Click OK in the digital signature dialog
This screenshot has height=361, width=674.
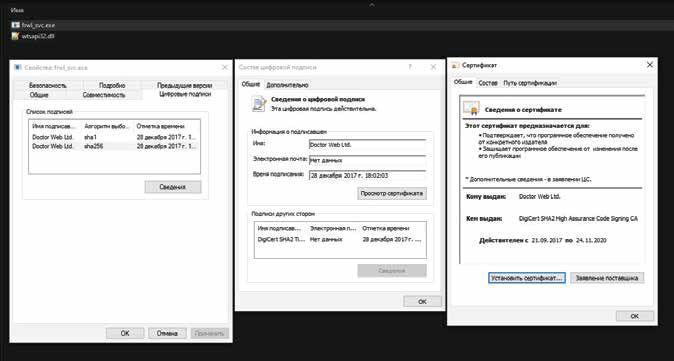click(422, 301)
